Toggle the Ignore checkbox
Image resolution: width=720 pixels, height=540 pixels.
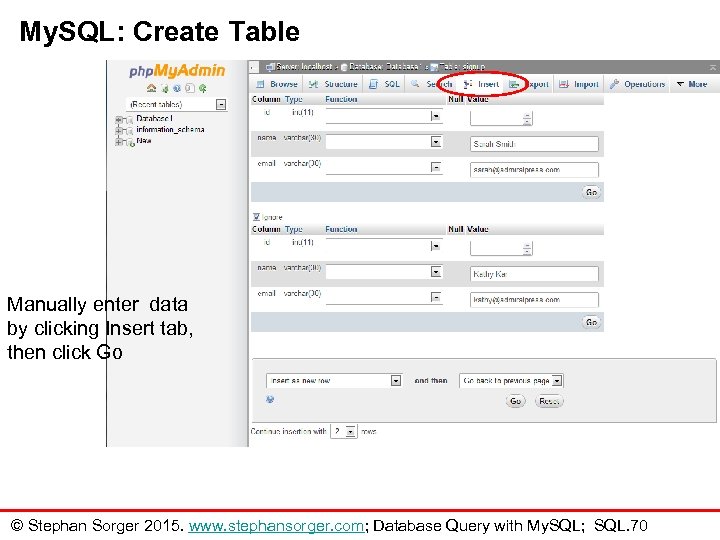point(256,217)
